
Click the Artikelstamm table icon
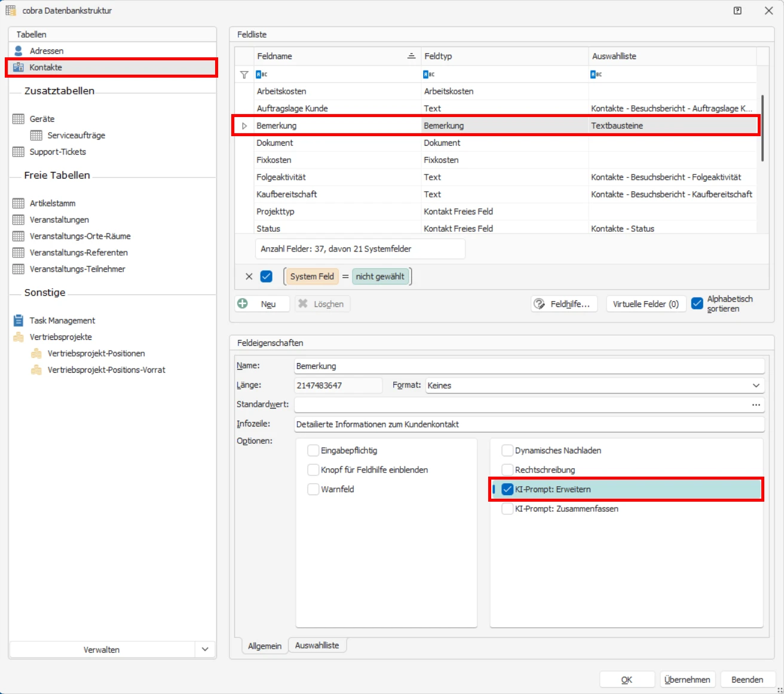(19, 203)
